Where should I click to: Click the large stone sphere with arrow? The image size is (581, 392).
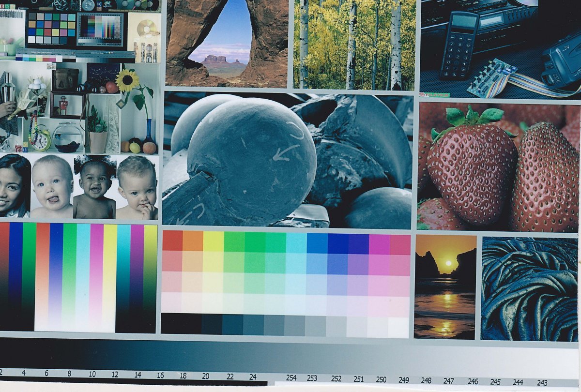[252, 155]
